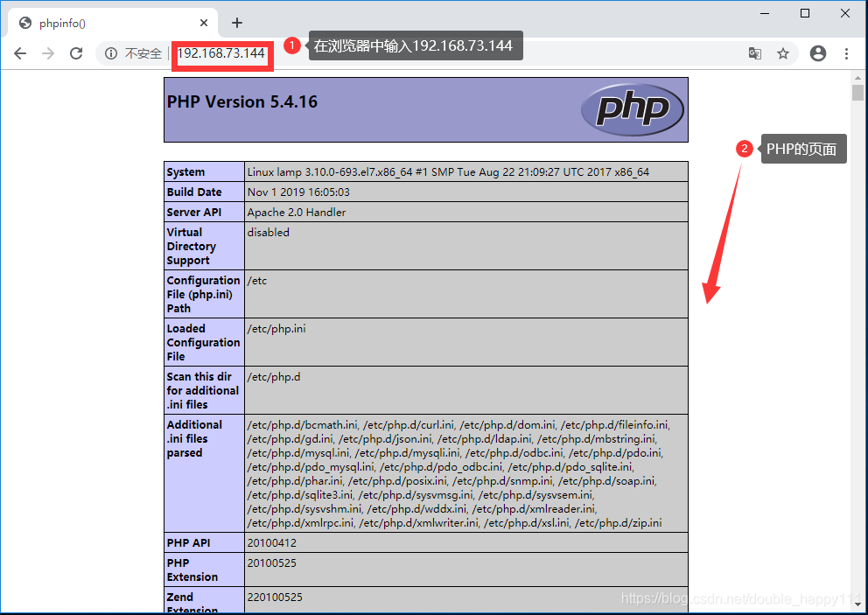
Task: Click the 'Server API' label
Action: pos(193,212)
